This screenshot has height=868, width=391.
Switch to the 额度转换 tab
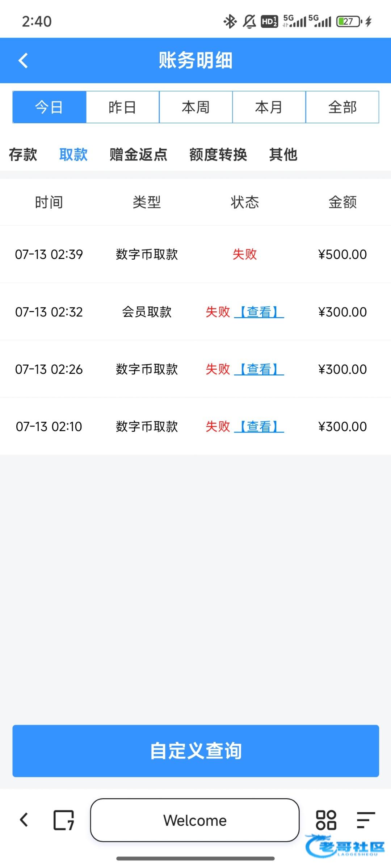click(x=218, y=154)
